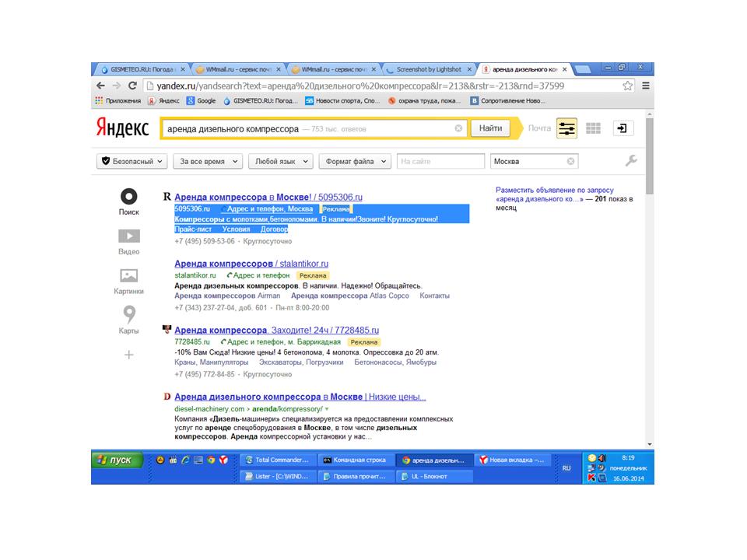Click the browser Forward arrow

117,86
